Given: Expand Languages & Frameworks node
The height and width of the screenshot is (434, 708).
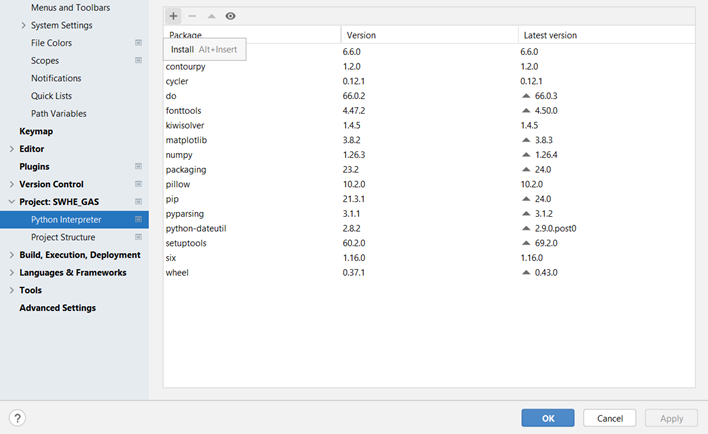Looking at the screenshot, I should tap(12, 273).
